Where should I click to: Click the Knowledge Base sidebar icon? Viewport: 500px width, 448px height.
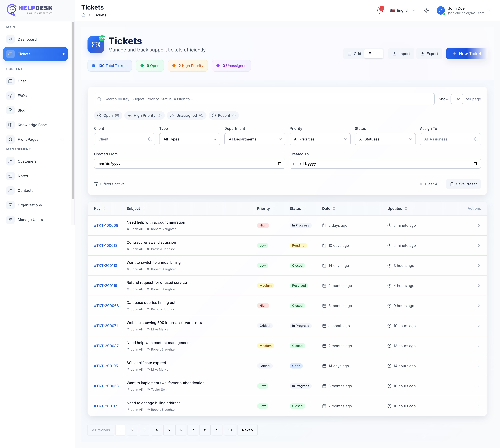[x=10, y=125]
